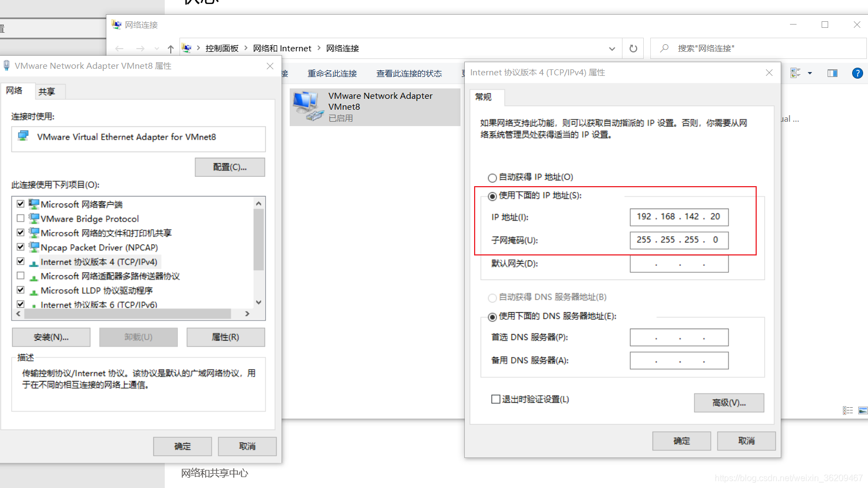This screenshot has height=488, width=868.
Task: Toggle the preview pane icon
Action: pos(833,73)
